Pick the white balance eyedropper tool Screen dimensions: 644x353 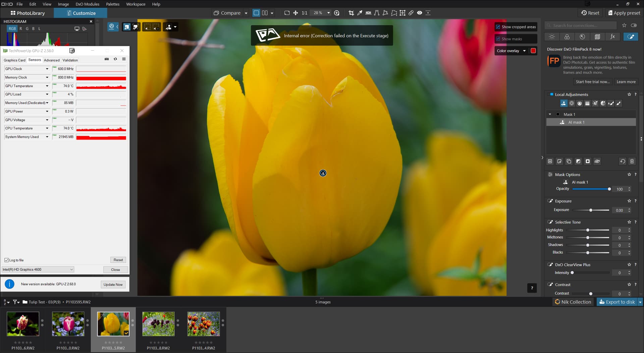coord(360,13)
